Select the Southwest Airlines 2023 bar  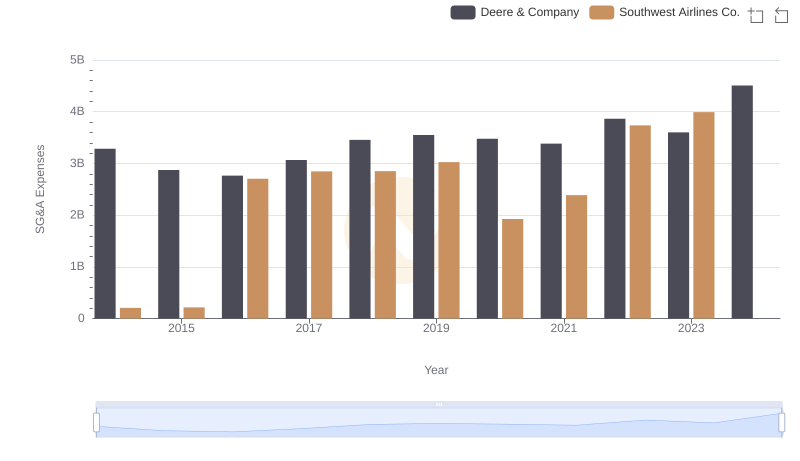pos(704,215)
